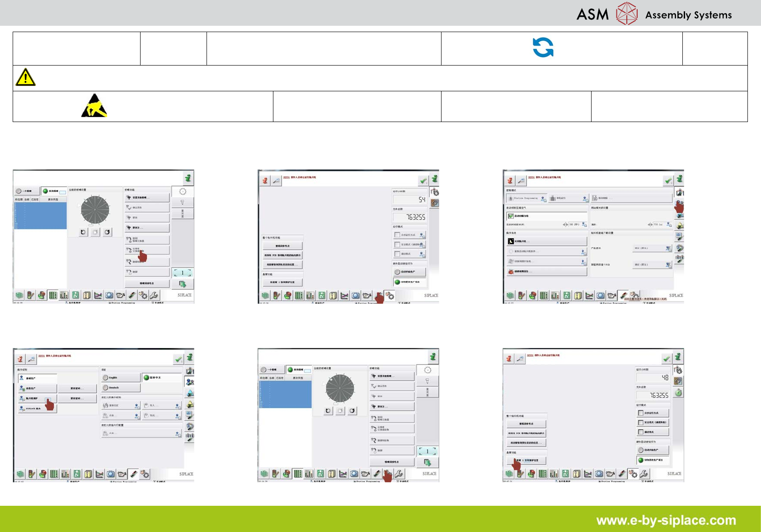This screenshot has height=532, width=761.
Task: Click the middle rotate icon in bottom-middle nozzle screenshot
Action: [x=340, y=411]
